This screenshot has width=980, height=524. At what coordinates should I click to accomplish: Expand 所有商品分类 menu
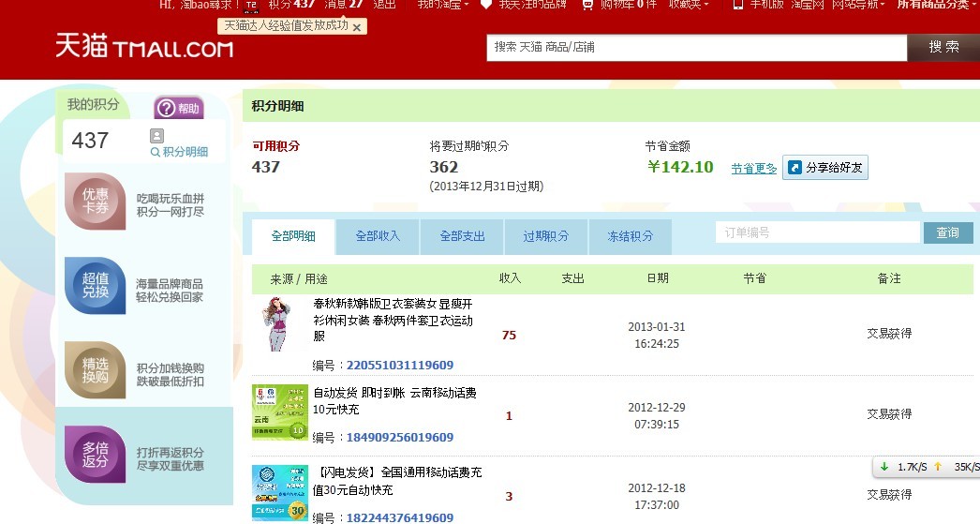[938, 5]
